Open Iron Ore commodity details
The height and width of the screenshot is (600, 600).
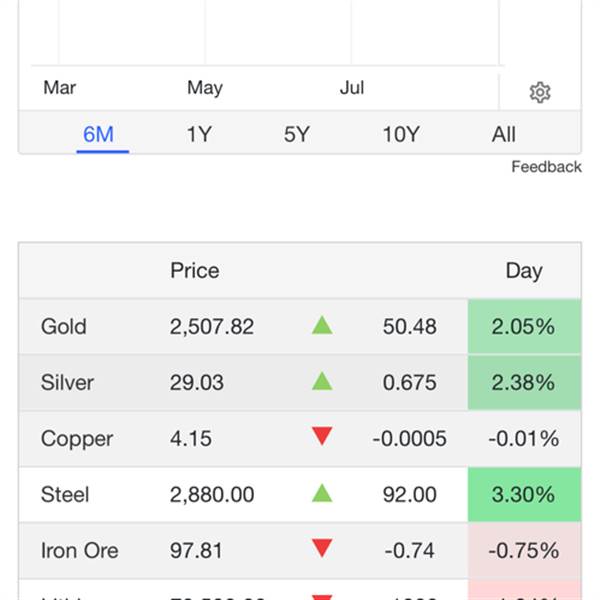[x=80, y=550]
